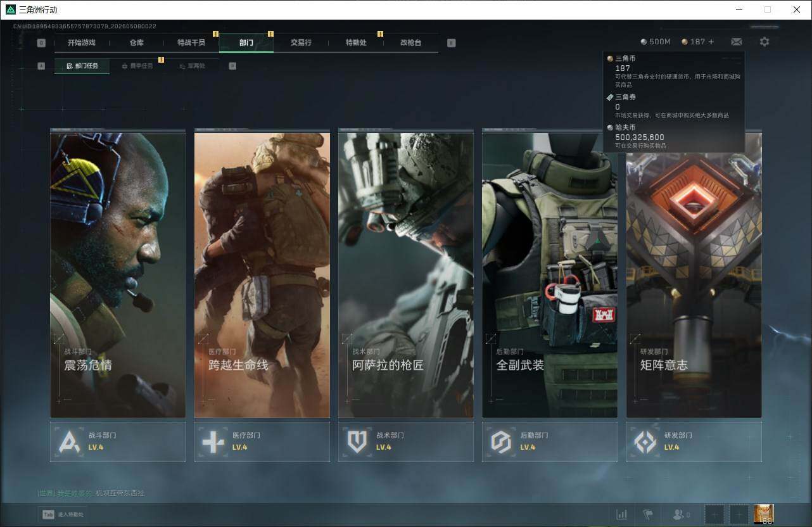Click the plus icon beside 187 currency
The height and width of the screenshot is (527, 812).
click(711, 42)
